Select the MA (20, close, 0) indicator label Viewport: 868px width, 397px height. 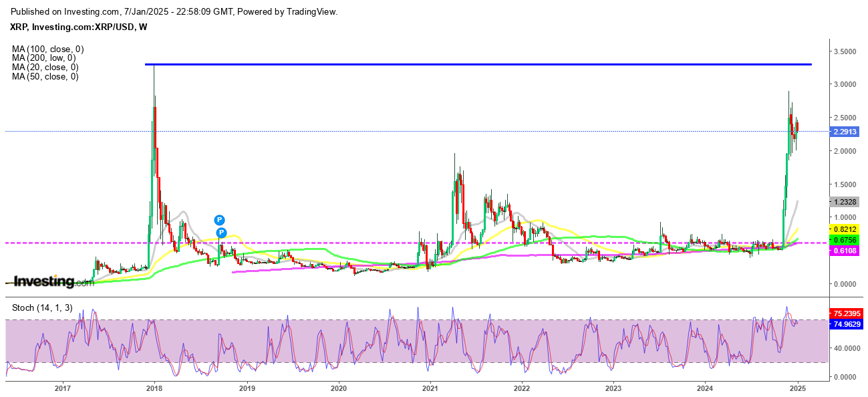(x=45, y=68)
